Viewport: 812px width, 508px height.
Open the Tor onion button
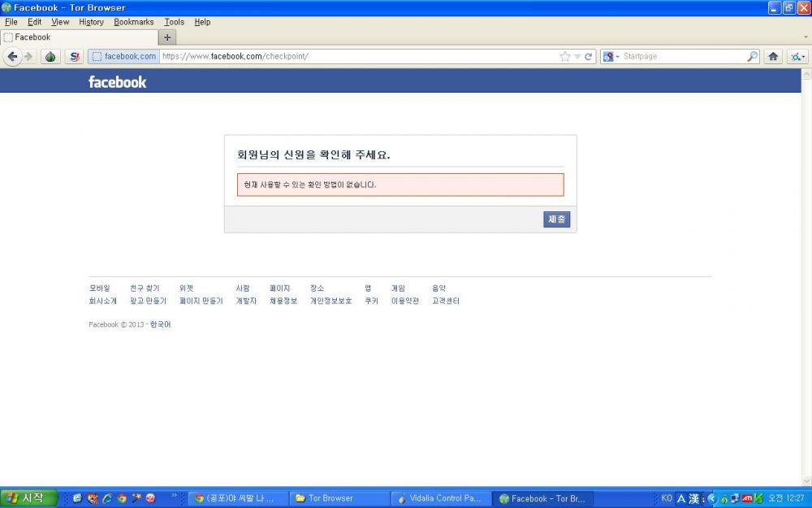(50, 57)
